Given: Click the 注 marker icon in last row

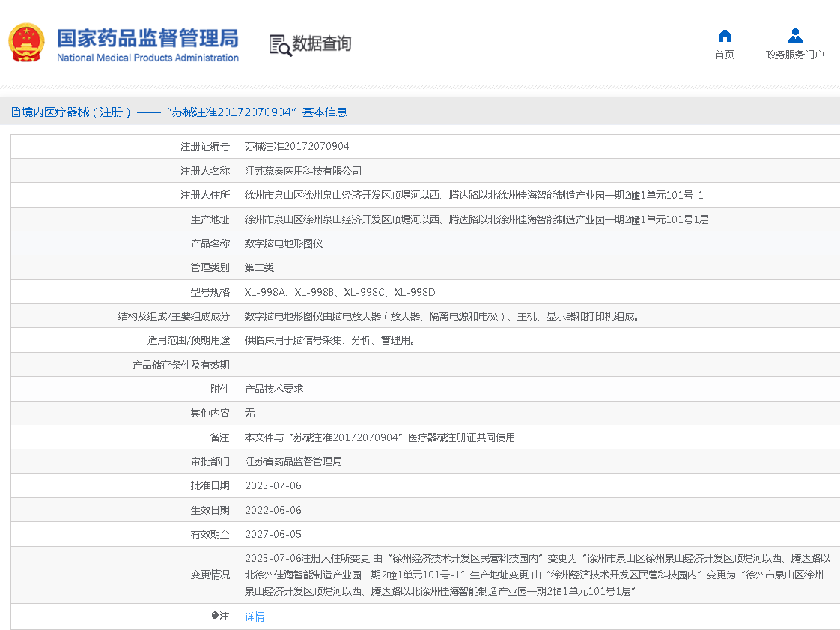Looking at the screenshot, I should (216, 616).
